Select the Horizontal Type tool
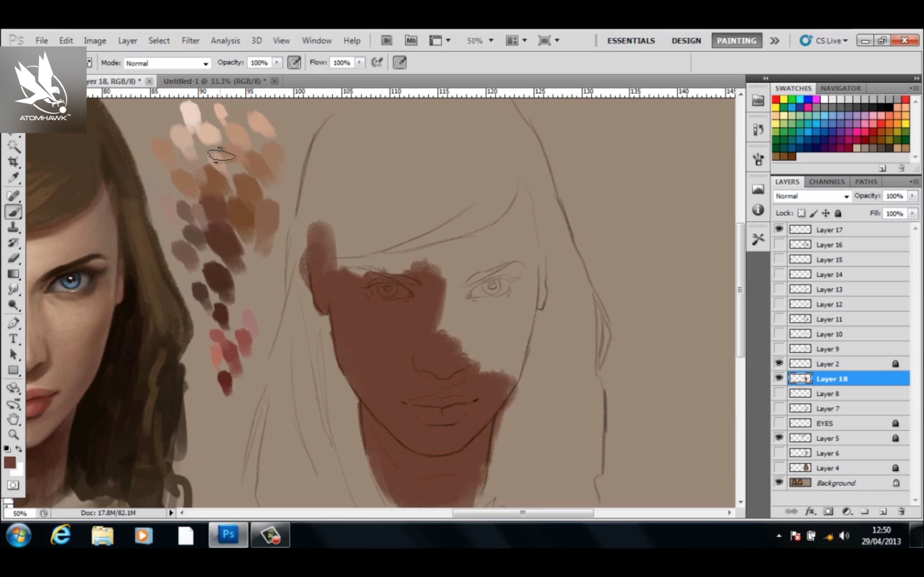Viewport: 924px width, 577px height. (13, 339)
